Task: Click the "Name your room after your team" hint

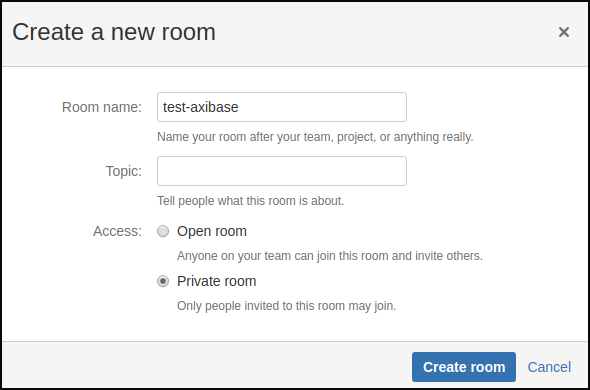Action: coord(315,137)
